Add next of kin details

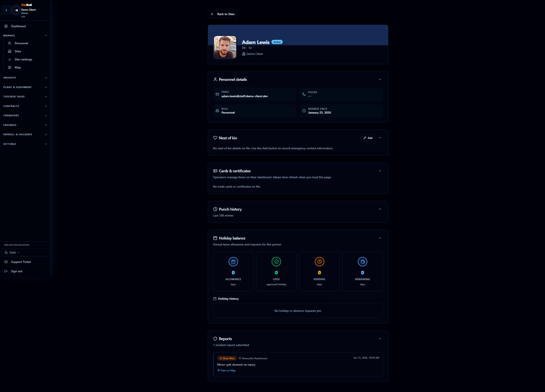[368, 138]
